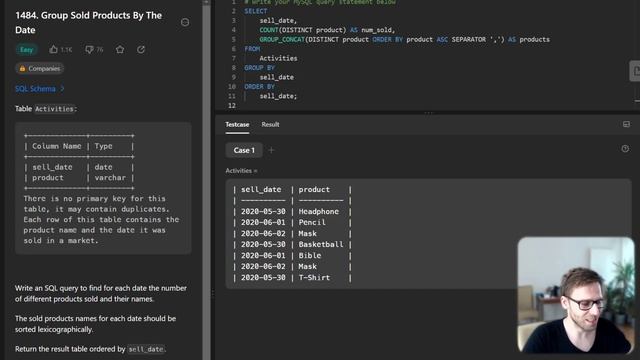
Task: Click the Headphone row in testcase table
Action: pos(292,211)
